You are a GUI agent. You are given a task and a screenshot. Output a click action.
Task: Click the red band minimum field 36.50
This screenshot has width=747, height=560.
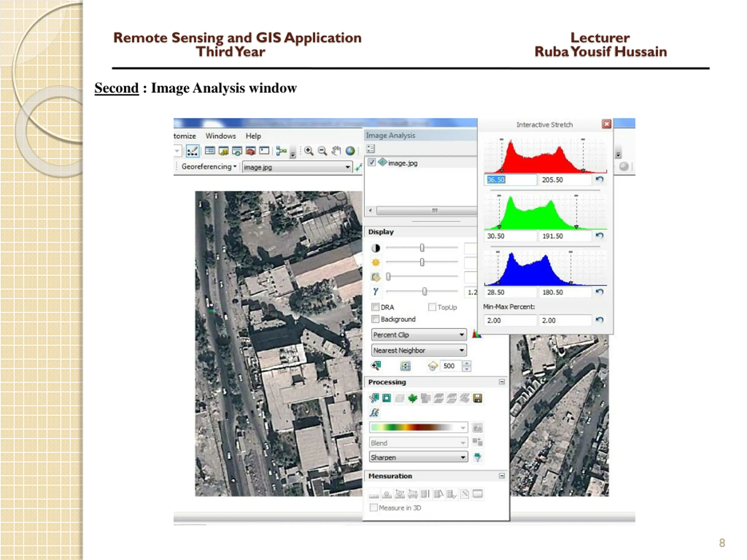click(x=510, y=180)
